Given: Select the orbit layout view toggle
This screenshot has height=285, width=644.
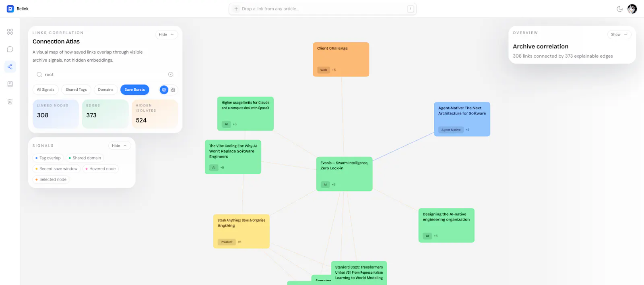Looking at the screenshot, I should click(173, 90).
